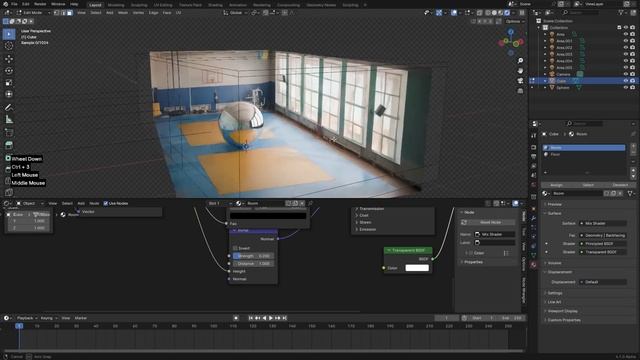Open the viewport Mesh menu
The width and height of the screenshot is (640, 360).
pyautogui.click(x=123, y=13)
